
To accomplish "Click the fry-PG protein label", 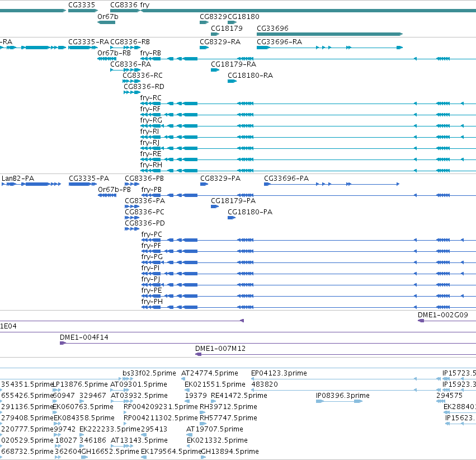I will click(152, 257).
